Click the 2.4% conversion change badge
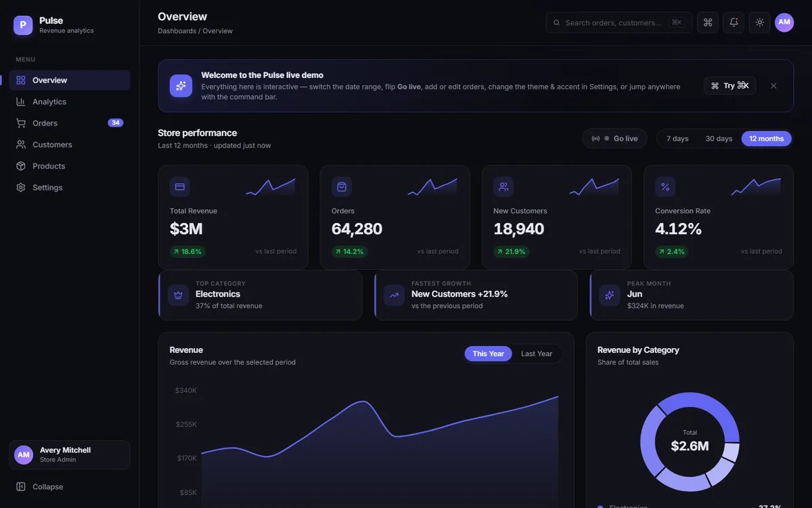The height and width of the screenshot is (508, 812). 671,251
